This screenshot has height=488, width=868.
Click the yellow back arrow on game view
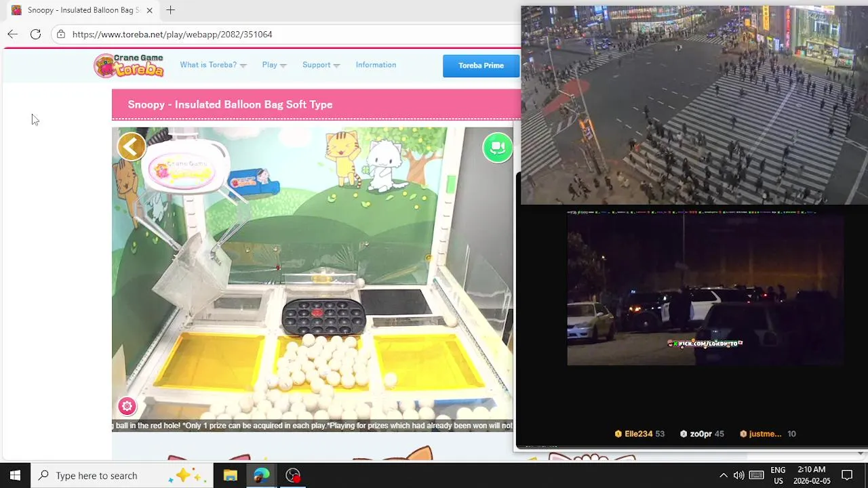pos(132,146)
